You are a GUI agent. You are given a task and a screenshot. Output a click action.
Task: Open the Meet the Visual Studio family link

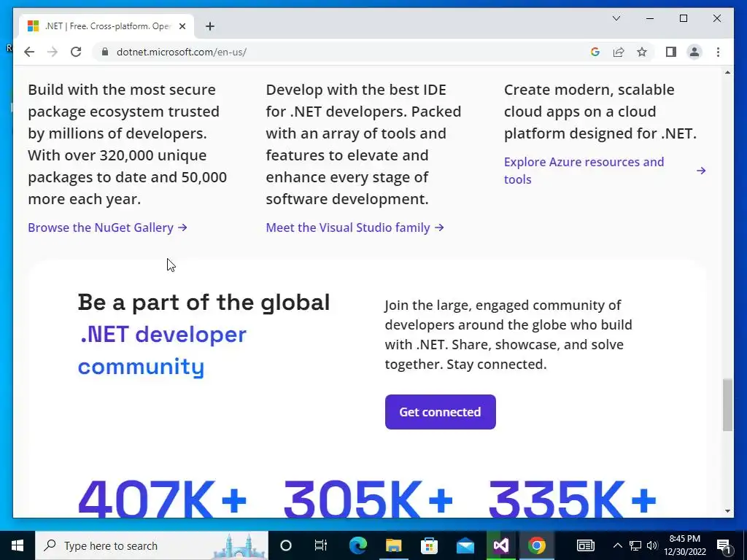355,227
